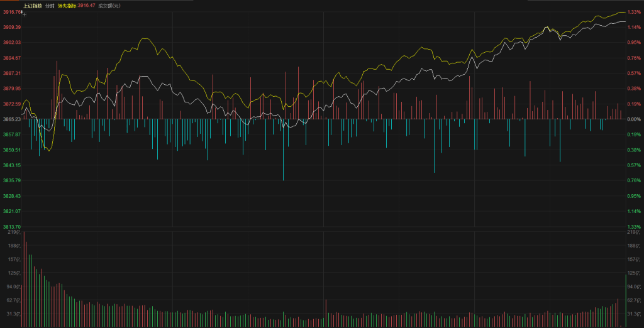Click the yellow 领先指标 legend label
The width and height of the screenshot is (644, 328).
66,6
